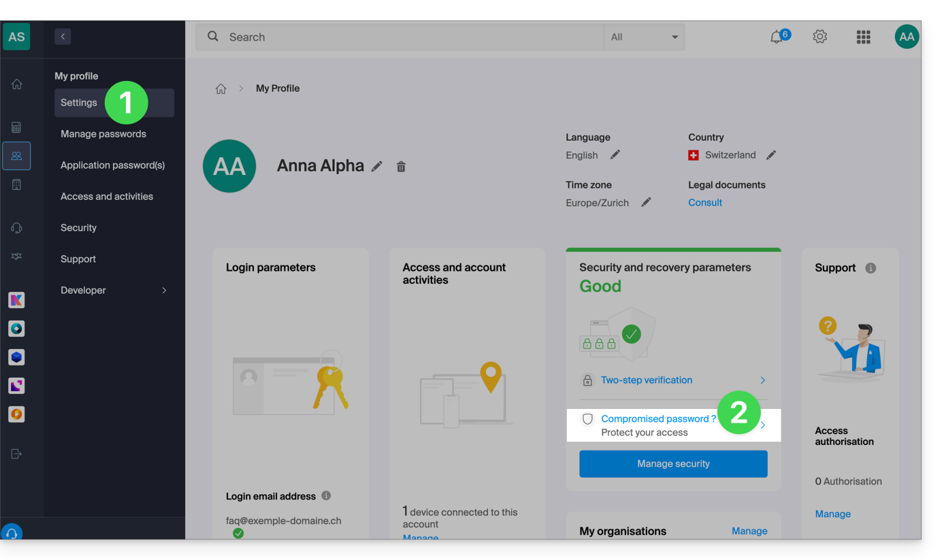Click Consult under Legal documents
Screen dimensions: 942x560
pyautogui.click(x=705, y=203)
